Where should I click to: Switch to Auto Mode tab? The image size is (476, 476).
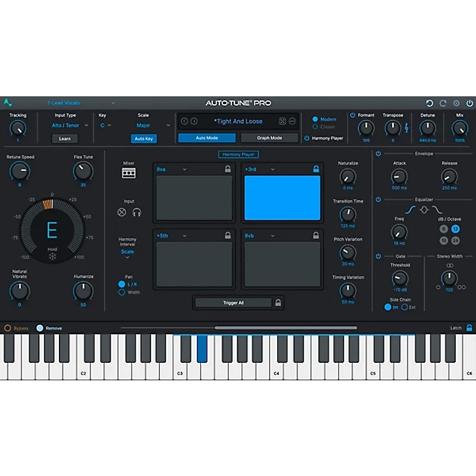click(206, 138)
